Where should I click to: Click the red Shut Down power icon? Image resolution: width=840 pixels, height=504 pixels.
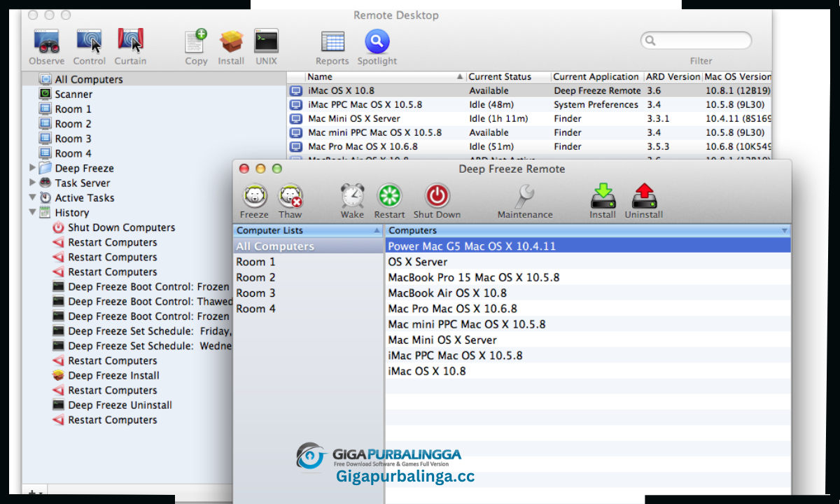pyautogui.click(x=437, y=197)
